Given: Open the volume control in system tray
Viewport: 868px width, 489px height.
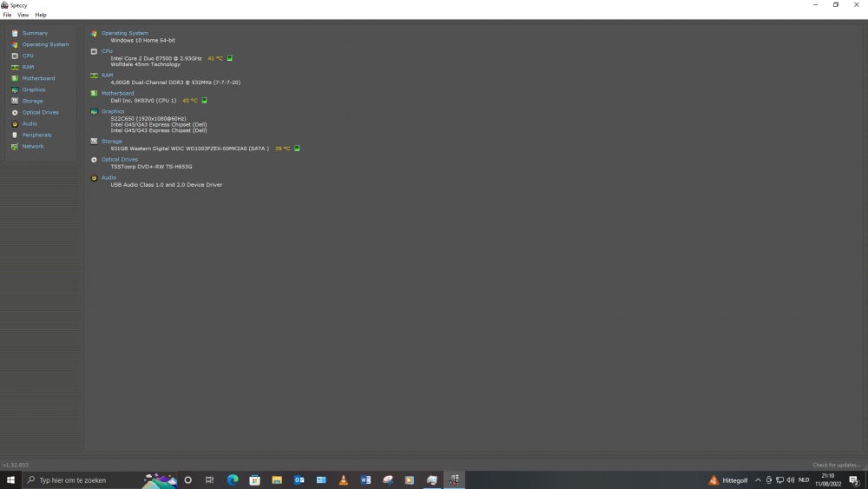Looking at the screenshot, I should pyautogui.click(x=791, y=480).
